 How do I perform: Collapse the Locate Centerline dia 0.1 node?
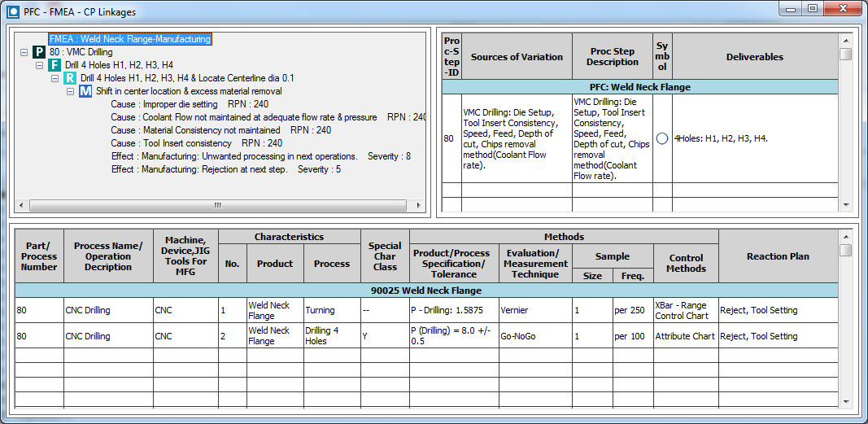55,78
